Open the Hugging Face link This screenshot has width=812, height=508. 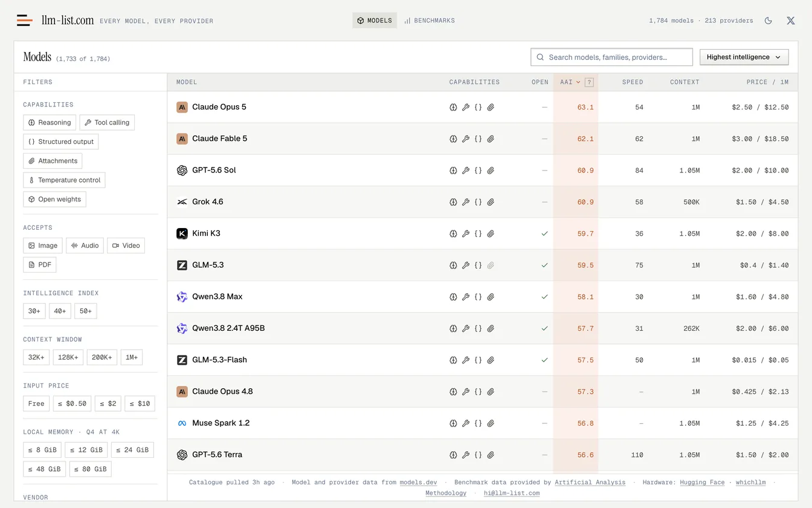[x=702, y=483]
